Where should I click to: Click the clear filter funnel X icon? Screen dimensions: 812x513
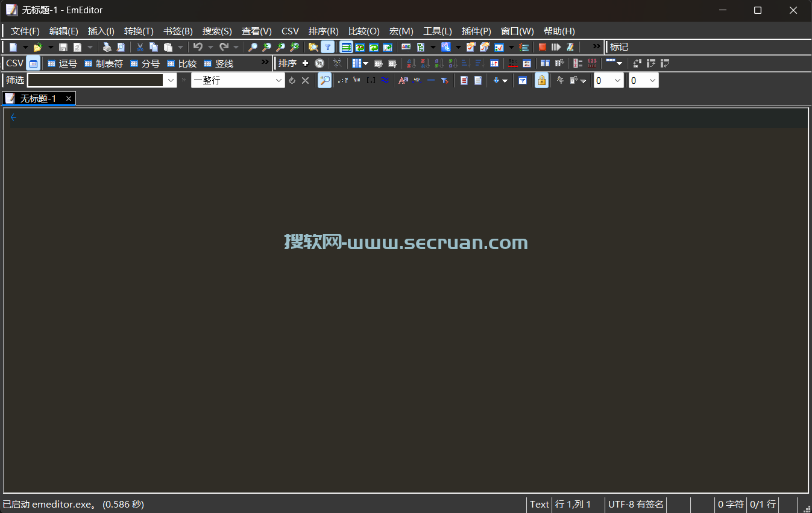[x=444, y=80]
